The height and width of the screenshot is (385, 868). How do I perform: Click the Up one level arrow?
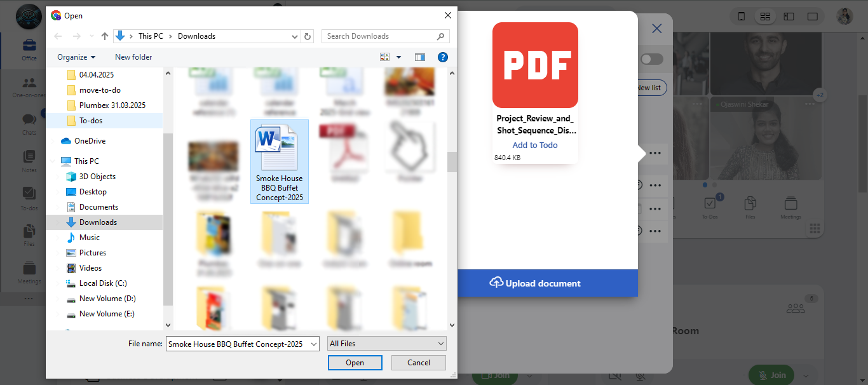[105, 36]
